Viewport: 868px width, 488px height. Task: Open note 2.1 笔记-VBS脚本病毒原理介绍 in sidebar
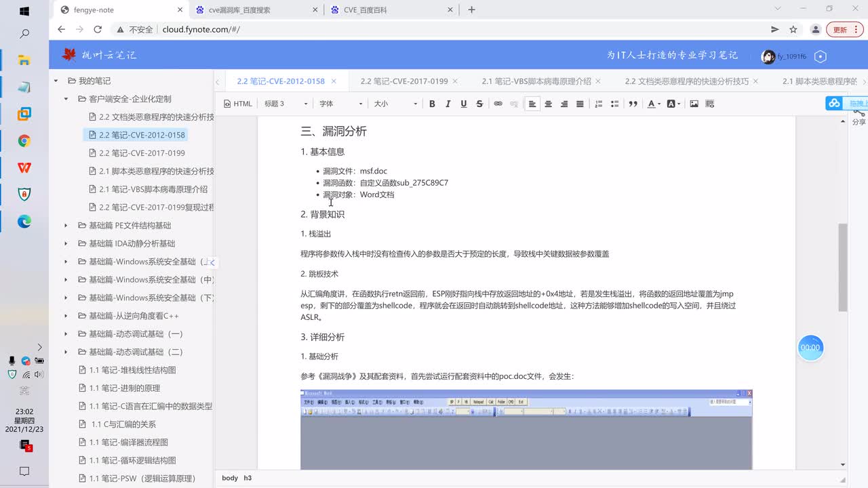coord(153,189)
